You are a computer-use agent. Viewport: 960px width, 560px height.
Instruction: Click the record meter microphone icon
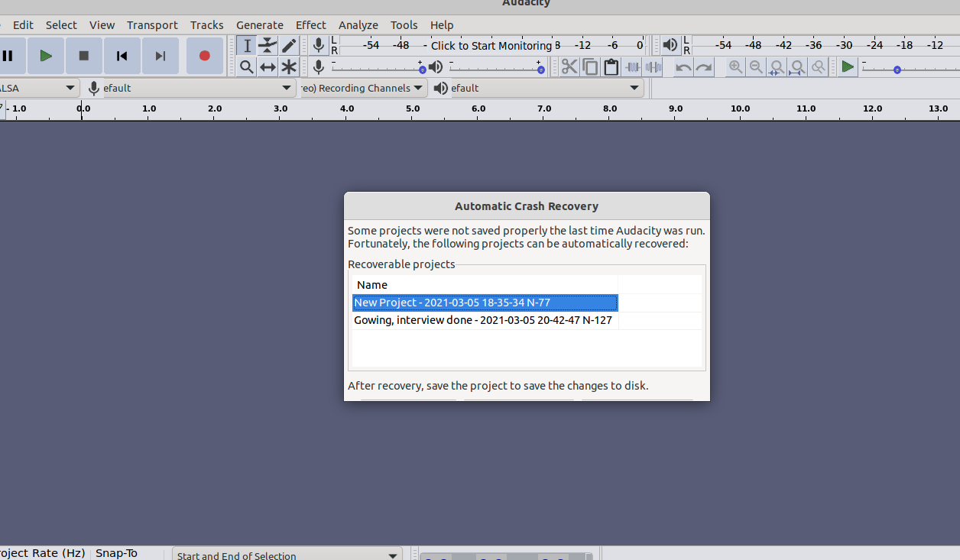pos(319,45)
